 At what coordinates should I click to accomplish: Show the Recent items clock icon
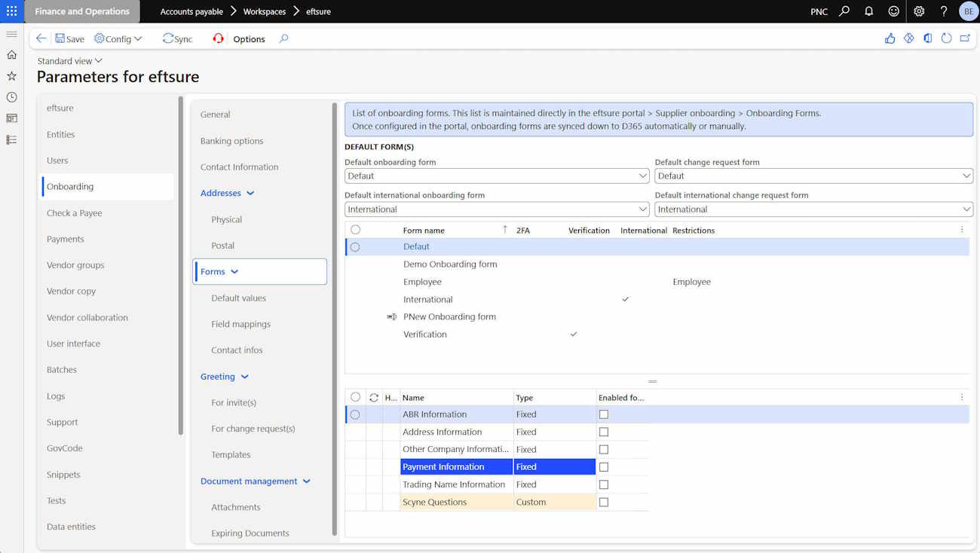(11, 97)
